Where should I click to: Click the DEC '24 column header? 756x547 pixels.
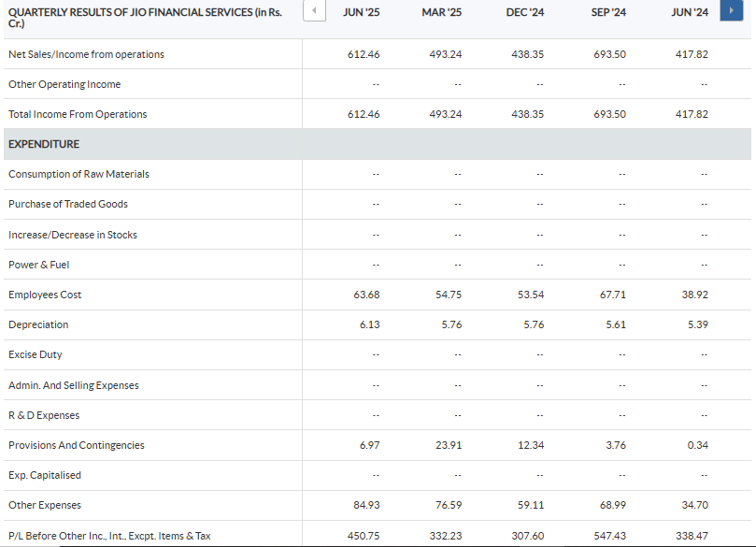(524, 12)
